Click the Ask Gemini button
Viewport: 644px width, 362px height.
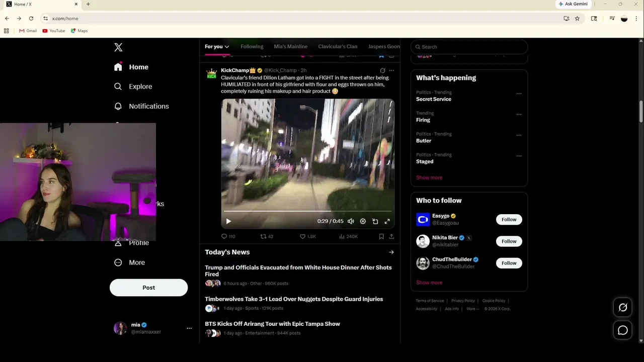tap(573, 4)
